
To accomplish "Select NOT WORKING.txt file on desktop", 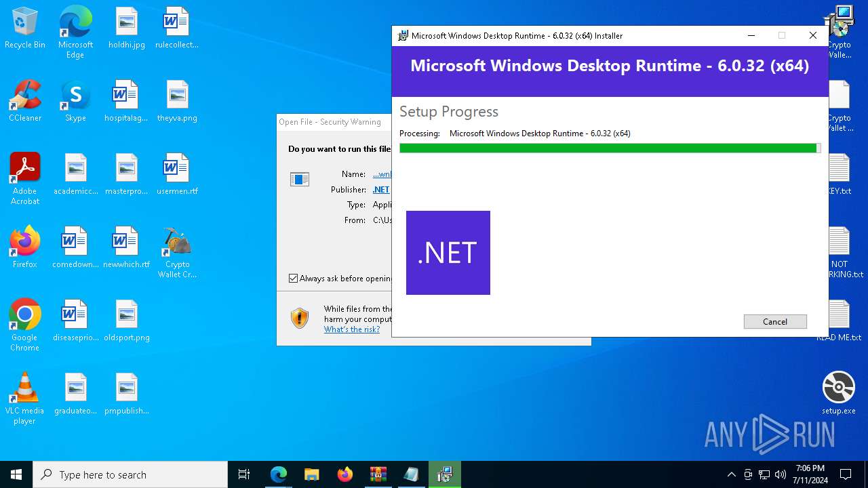I will click(x=841, y=252).
